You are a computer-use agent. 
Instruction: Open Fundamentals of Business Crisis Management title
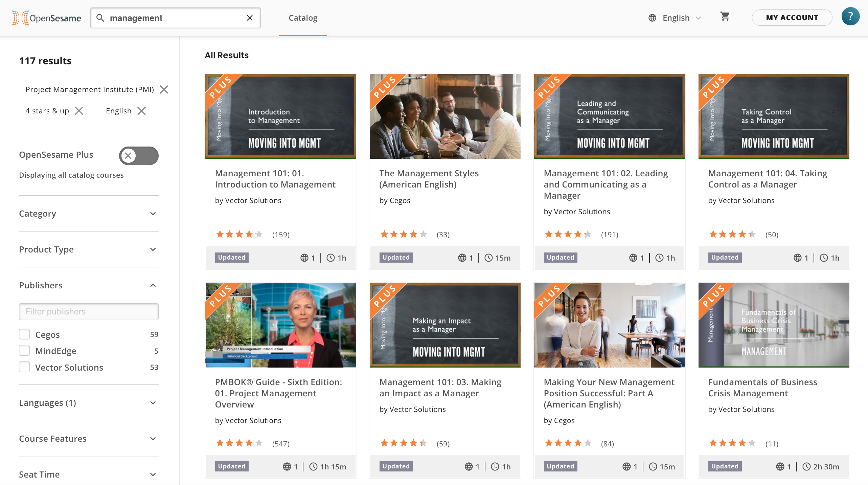coord(762,388)
